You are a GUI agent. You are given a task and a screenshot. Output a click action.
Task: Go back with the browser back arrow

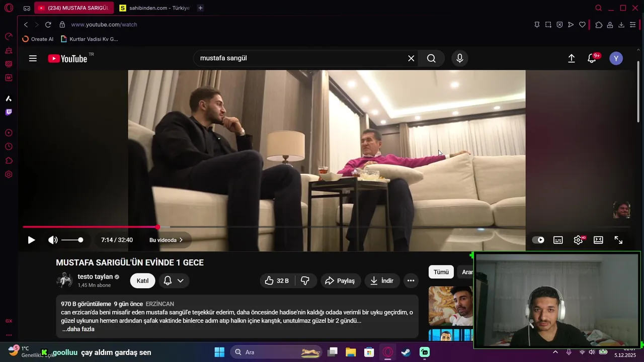[x=26, y=25]
